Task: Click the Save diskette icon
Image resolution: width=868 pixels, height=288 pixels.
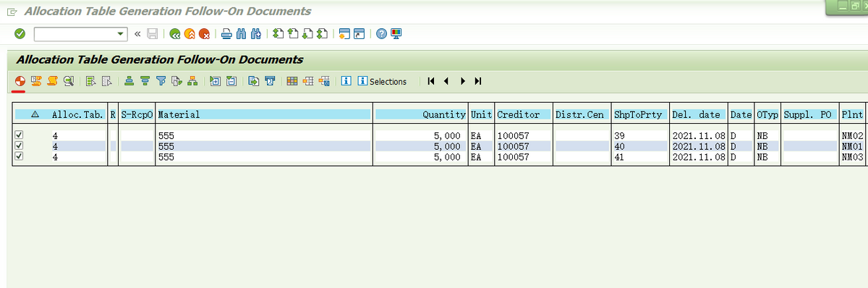Action: point(153,34)
